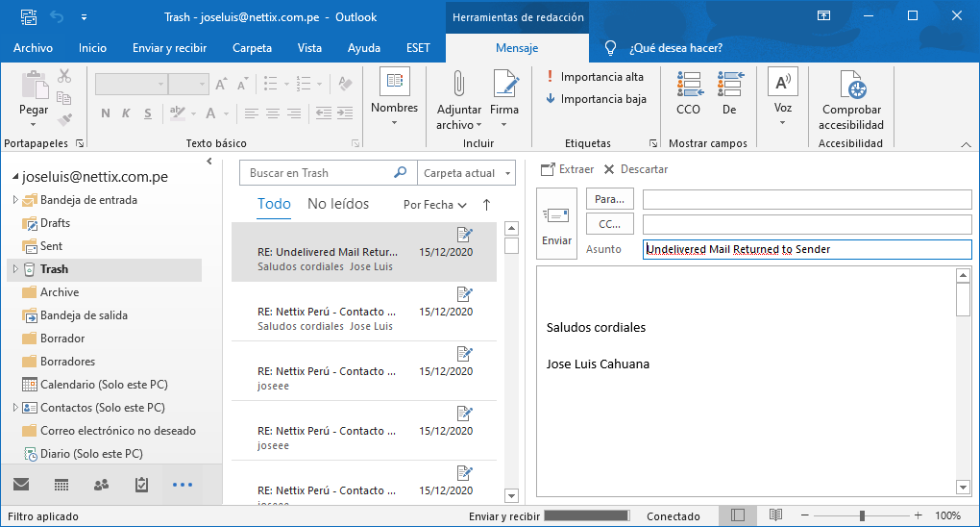Click zoom out minus button
This screenshot has width=980, height=527.
coord(805,515)
